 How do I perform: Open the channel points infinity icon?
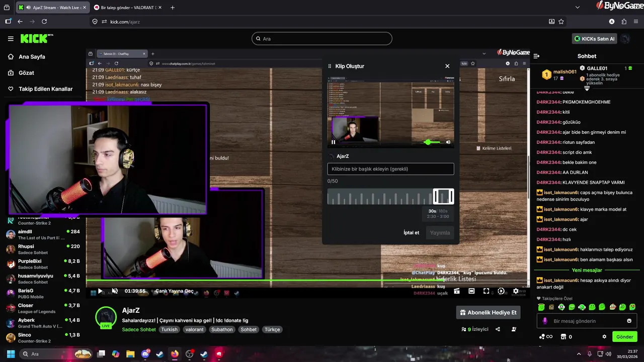point(546,337)
